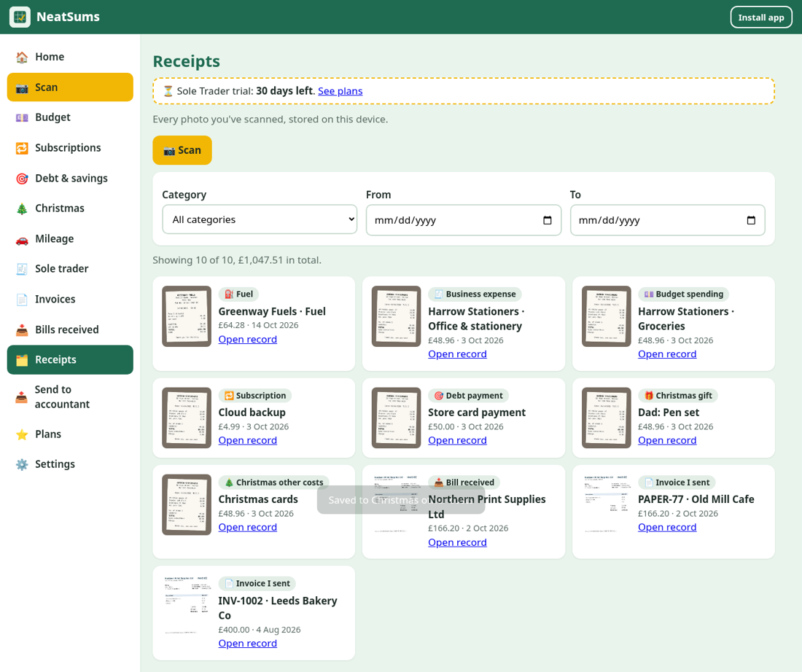Click the To date input field
Viewport: 802px width, 672px height.
(x=667, y=220)
